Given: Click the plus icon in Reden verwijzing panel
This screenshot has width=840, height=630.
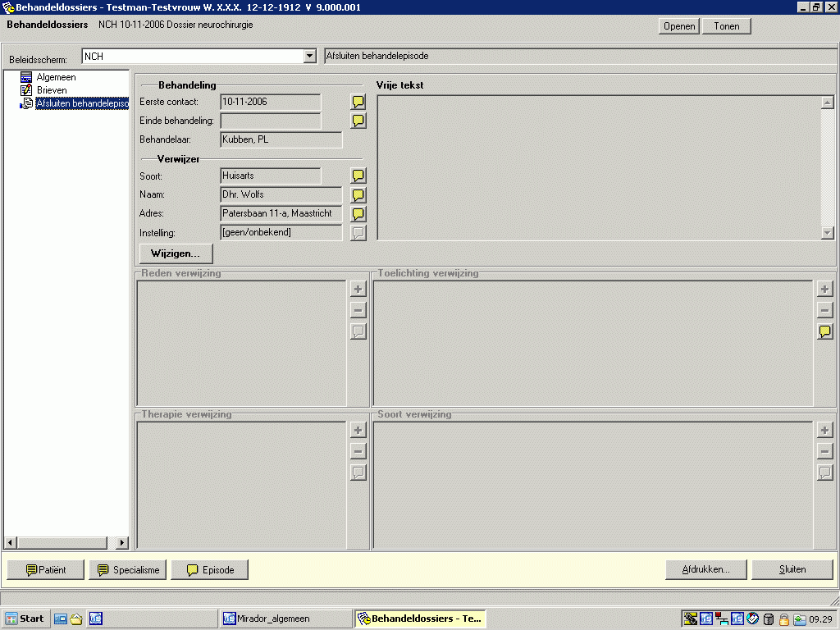Looking at the screenshot, I should click(358, 289).
